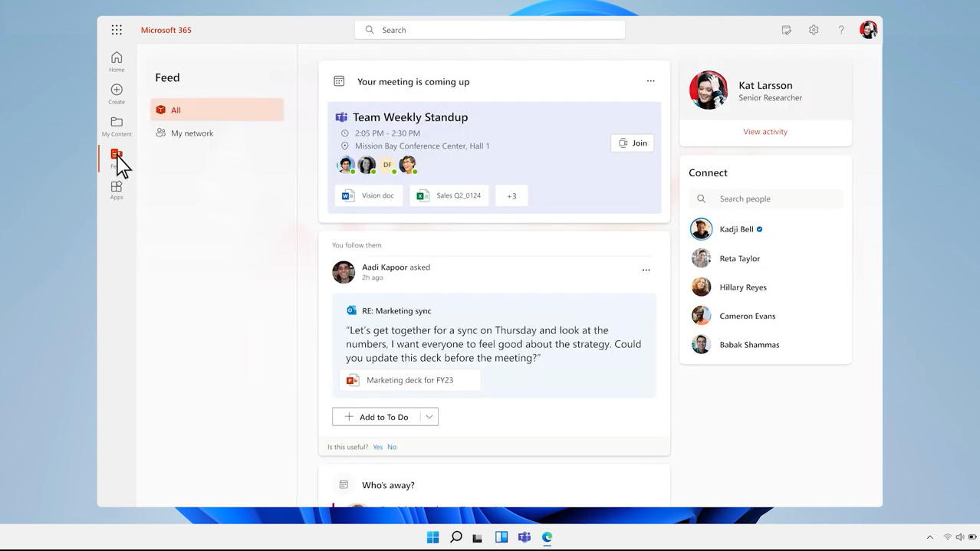Open the Settings gear in the header
The image size is (980, 551).
pos(814,30)
